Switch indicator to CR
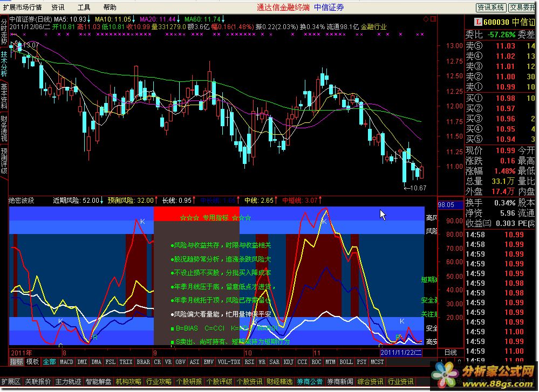This screenshot has height=392, width=539. (x=157, y=362)
